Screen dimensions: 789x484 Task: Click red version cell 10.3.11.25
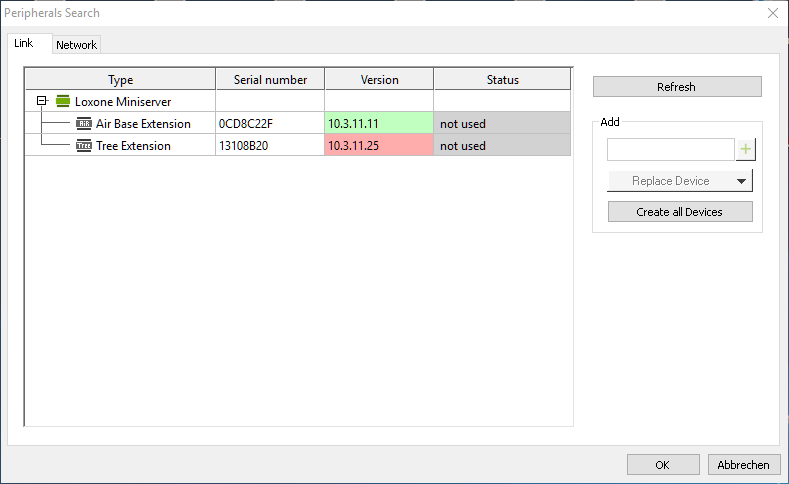(379, 145)
